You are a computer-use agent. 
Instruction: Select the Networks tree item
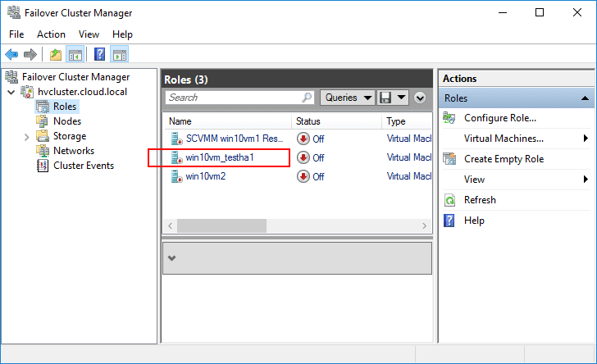pyautogui.click(x=74, y=151)
